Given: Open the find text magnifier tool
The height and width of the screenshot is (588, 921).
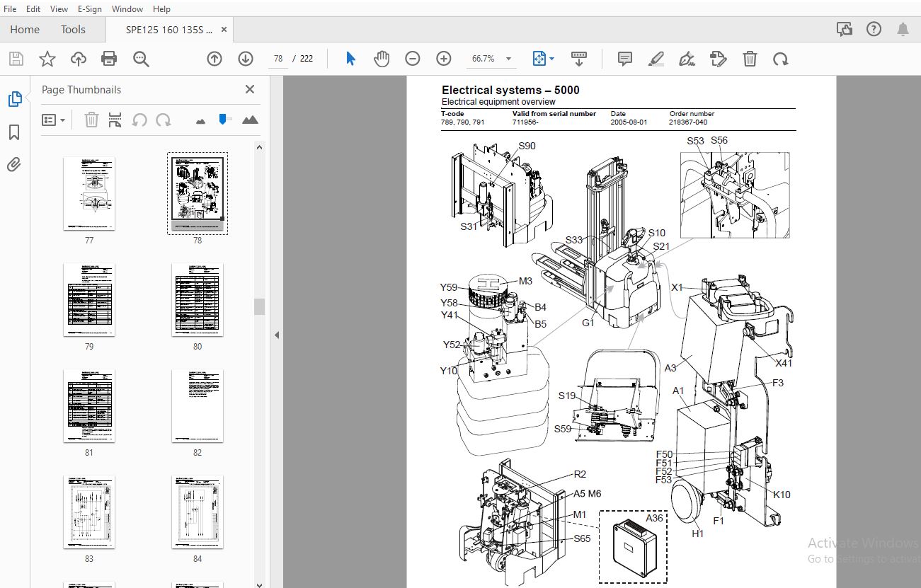Looking at the screenshot, I should tap(141, 59).
